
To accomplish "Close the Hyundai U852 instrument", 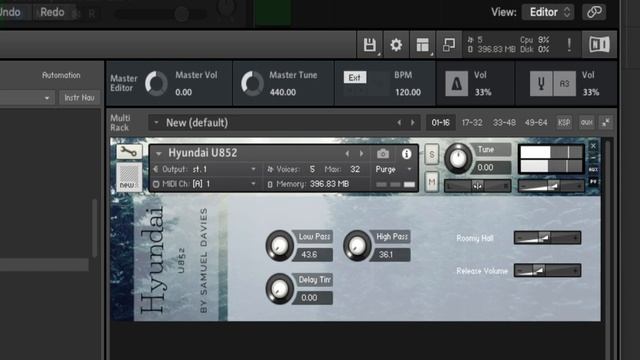I will click(x=593, y=146).
